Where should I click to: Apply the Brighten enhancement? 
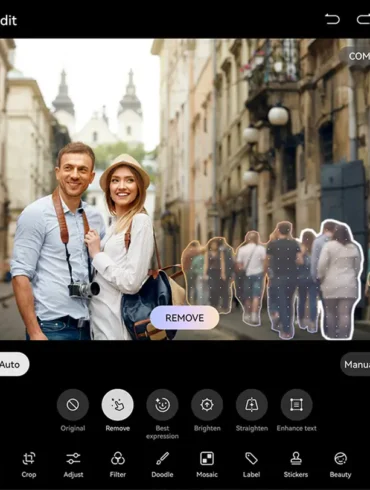(207, 405)
